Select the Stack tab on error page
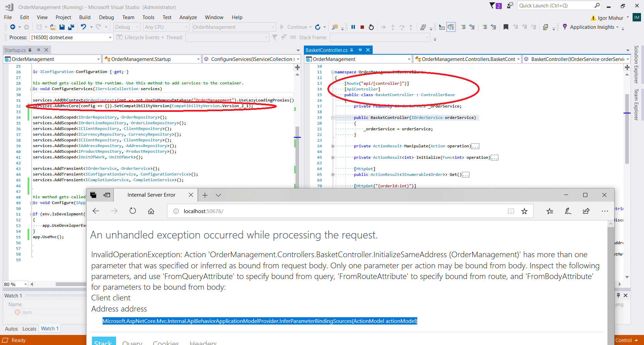644x345 pixels. pyautogui.click(x=103, y=342)
